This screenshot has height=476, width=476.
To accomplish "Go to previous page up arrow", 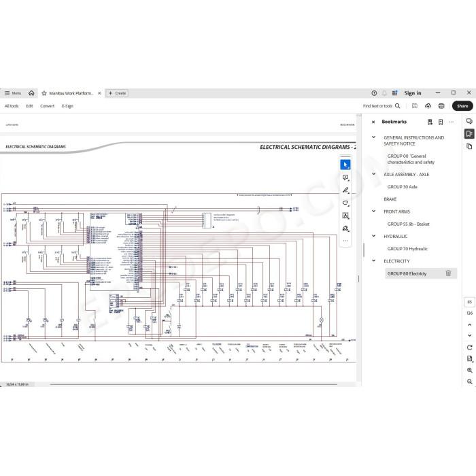I will (470, 324).
